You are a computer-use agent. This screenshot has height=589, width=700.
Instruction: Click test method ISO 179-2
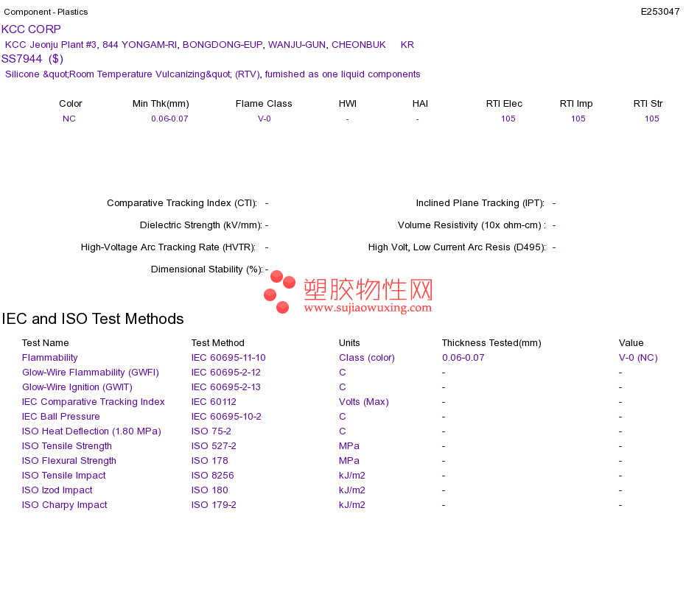[x=214, y=504]
